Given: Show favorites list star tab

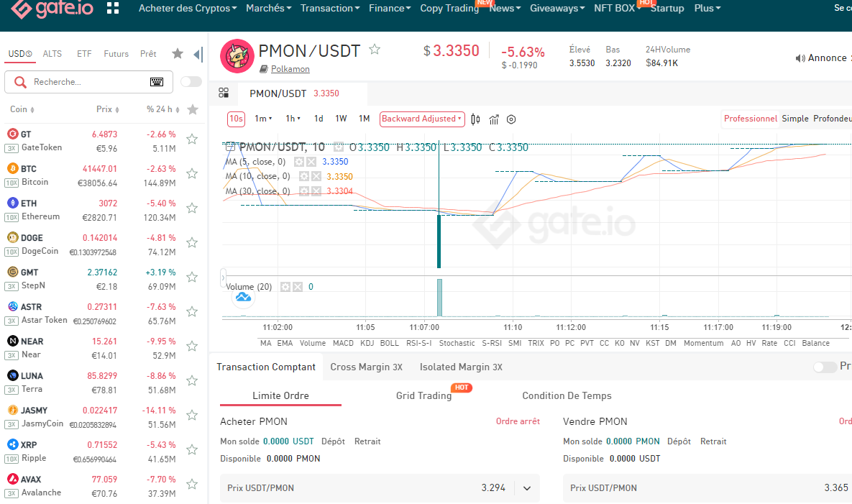Looking at the screenshot, I should [178, 53].
